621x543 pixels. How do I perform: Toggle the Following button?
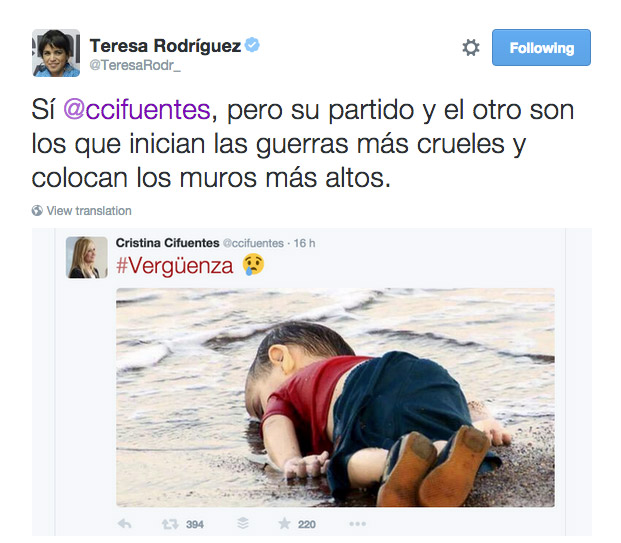point(541,48)
